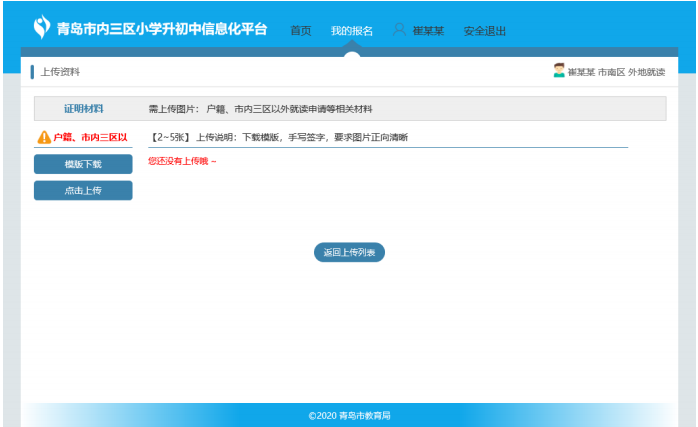The height and width of the screenshot is (427, 698).
Task: Click the green user avatar icon
Action: pos(559,71)
